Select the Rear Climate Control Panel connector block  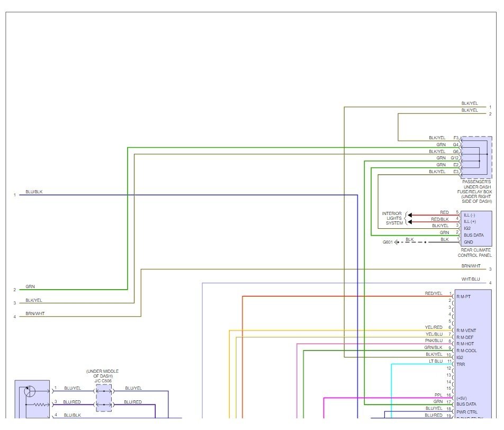(476, 229)
